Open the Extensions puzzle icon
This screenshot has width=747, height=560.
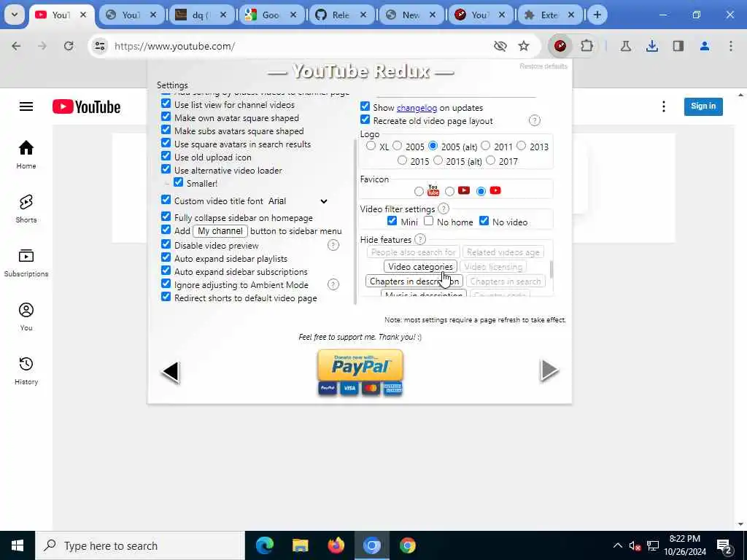tap(587, 46)
